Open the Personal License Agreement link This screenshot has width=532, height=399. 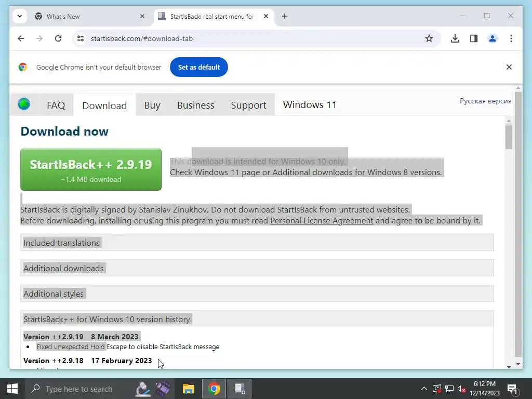pyautogui.click(x=322, y=220)
